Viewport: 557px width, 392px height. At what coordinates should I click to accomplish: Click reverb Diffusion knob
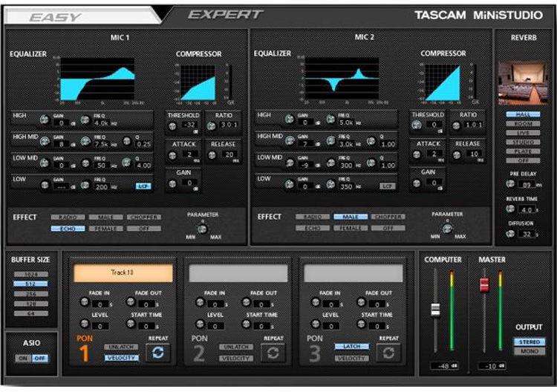coord(510,234)
